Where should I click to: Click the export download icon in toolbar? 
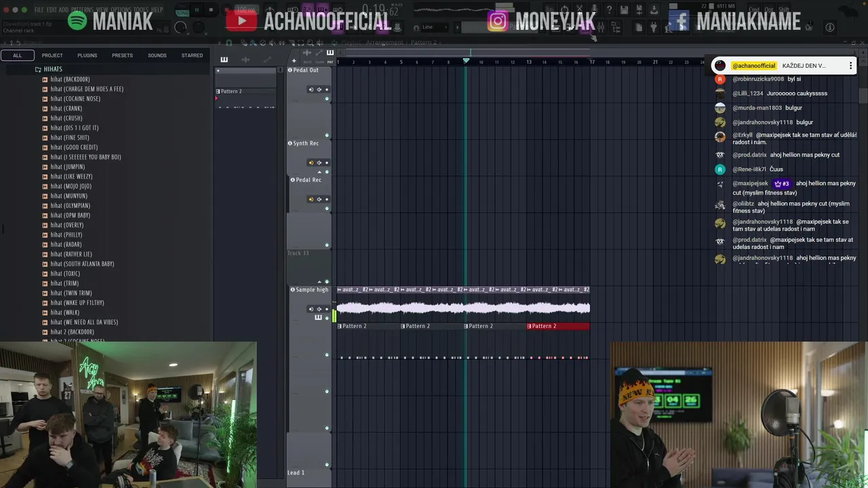coord(654,9)
